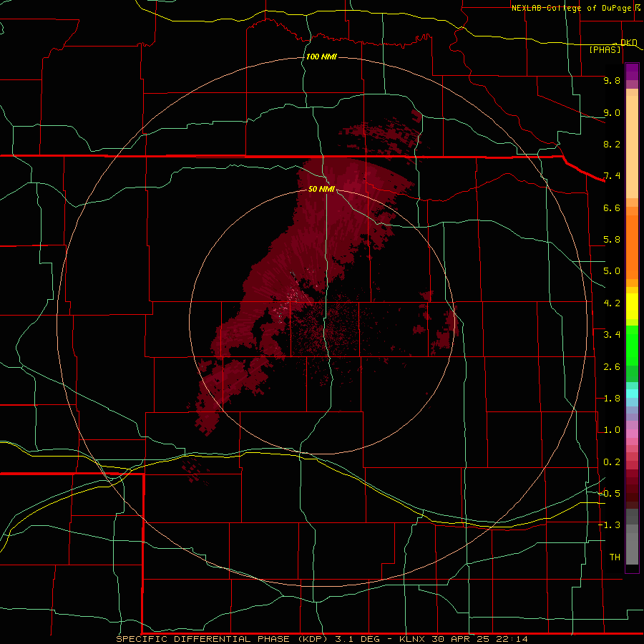Click the NEXLAB-College of DuPage label
Image resolution: width=644 pixels, height=644 pixels.
pyautogui.click(x=571, y=8)
